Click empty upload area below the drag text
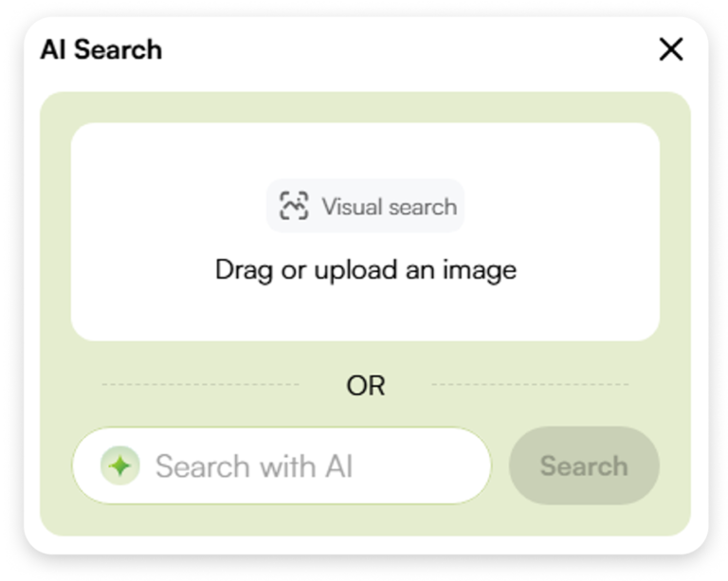 pyautogui.click(x=365, y=313)
